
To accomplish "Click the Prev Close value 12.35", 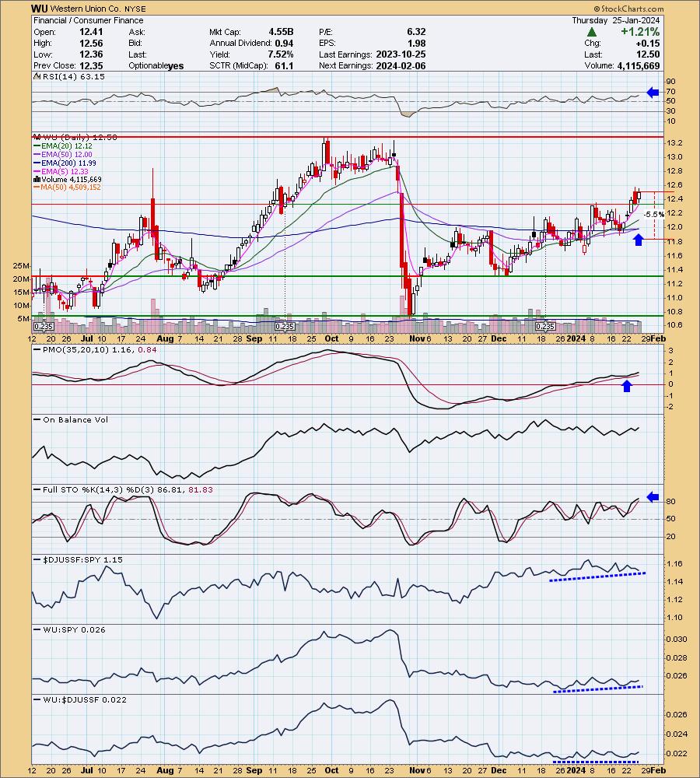I will pos(91,65).
